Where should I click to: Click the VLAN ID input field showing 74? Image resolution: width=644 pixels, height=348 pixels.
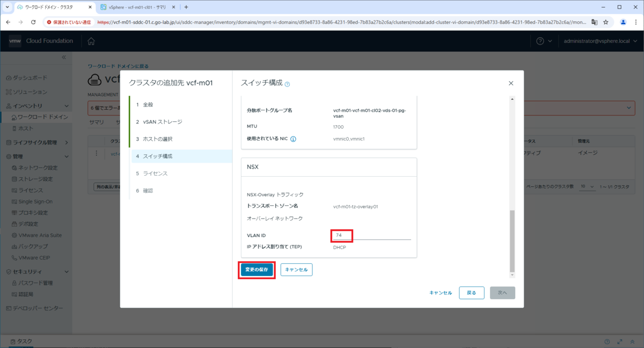tap(371, 235)
